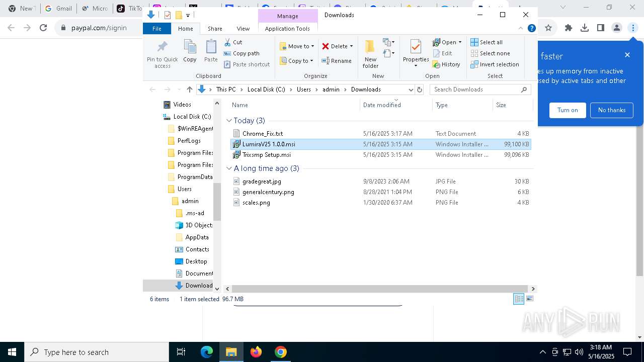Click the horizontal scrollbar of file list
Viewport: 644px width, 362px height.
[x=380, y=289]
